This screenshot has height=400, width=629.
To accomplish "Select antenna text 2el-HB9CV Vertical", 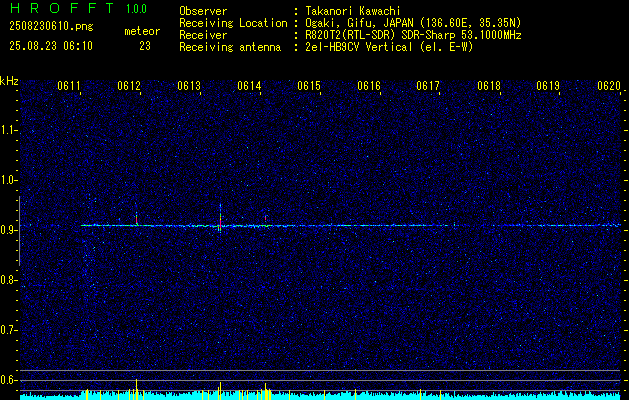I will click(357, 47).
